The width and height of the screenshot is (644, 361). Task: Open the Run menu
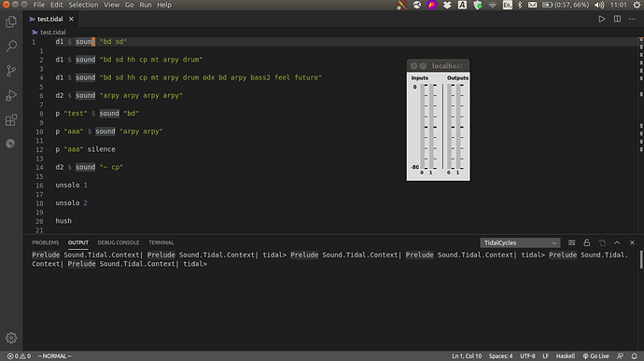pos(145,5)
